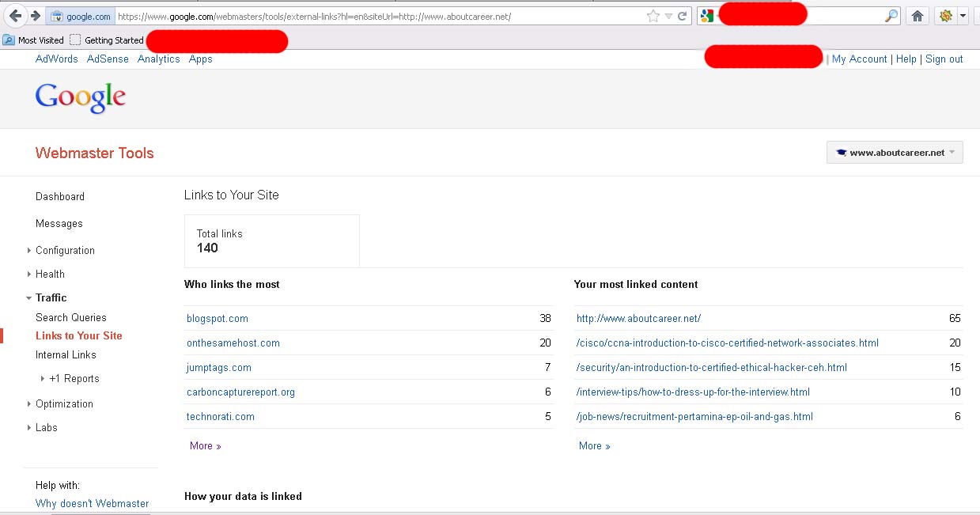The image size is (980, 515).
Task: Open the Webmaster Tools heading link
Action: click(95, 153)
